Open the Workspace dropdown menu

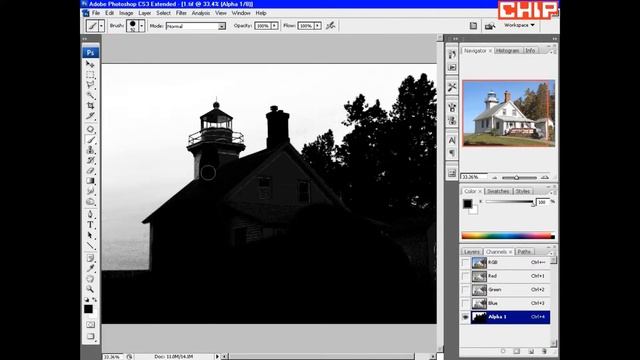pos(519,25)
